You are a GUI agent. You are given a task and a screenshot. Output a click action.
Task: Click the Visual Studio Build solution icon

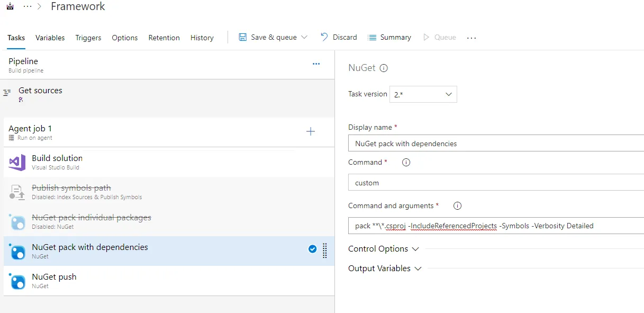(x=17, y=162)
